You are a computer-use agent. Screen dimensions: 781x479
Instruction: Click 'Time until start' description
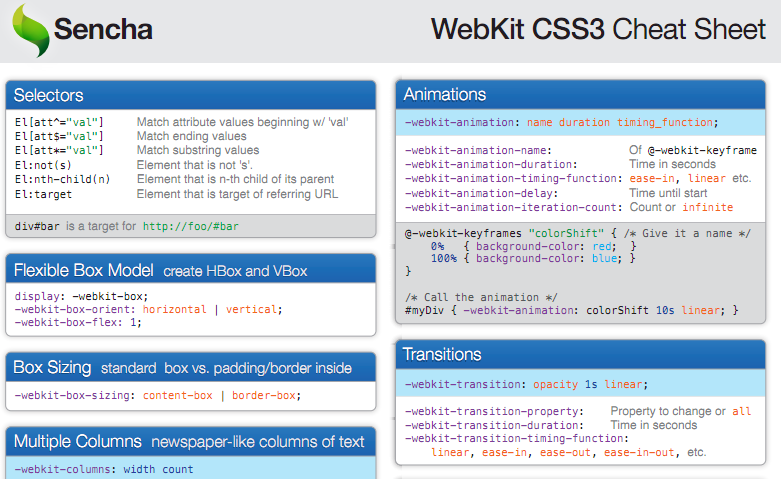click(x=668, y=193)
